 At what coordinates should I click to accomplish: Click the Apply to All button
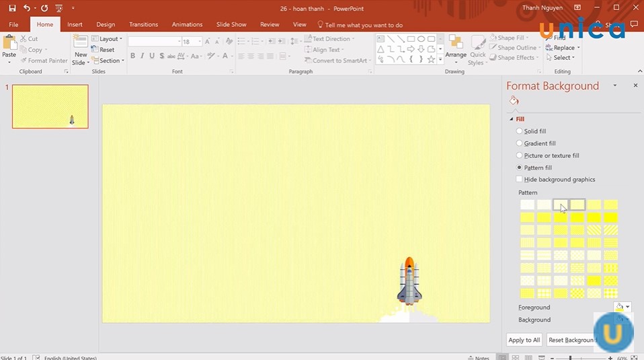point(524,340)
